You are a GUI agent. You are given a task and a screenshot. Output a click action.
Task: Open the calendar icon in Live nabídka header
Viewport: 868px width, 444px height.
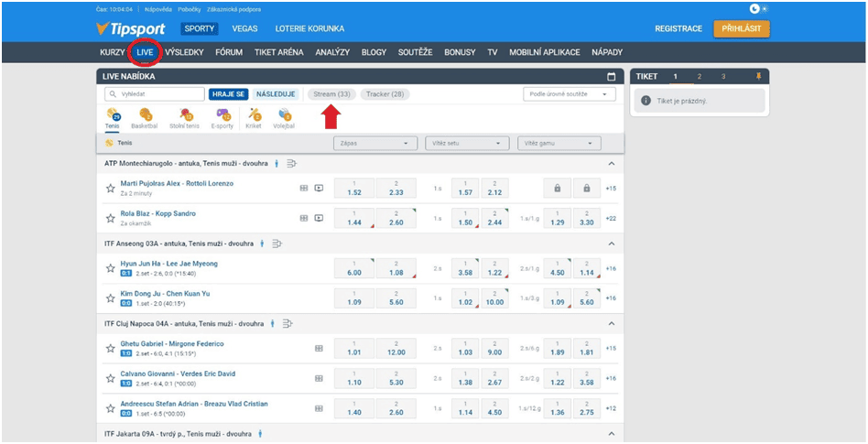(x=611, y=77)
